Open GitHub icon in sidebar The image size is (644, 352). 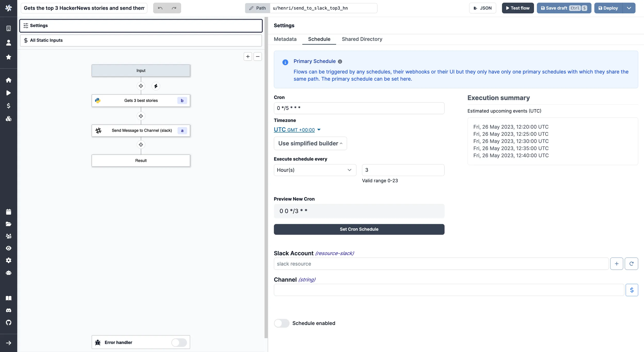(9, 323)
